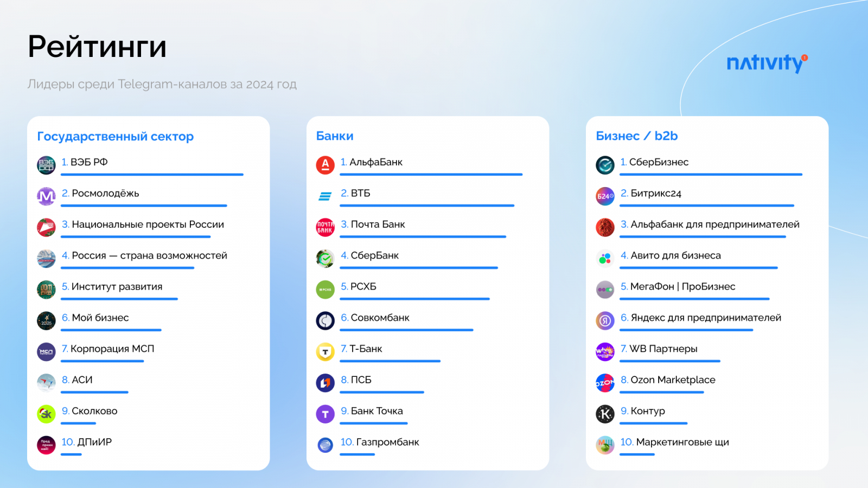Select the "Бизнес / b2b" heading
The width and height of the screenshot is (868, 488).
click(637, 136)
